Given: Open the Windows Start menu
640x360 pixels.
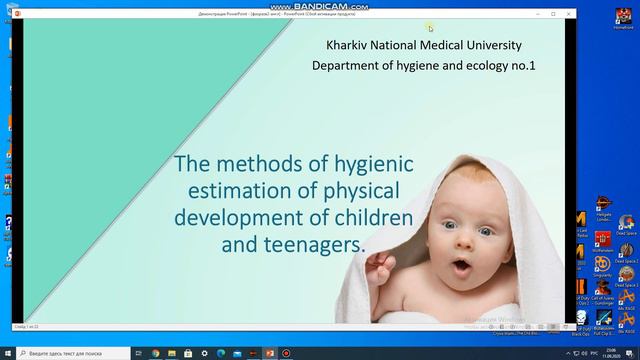Looking at the screenshot, I should [8, 353].
